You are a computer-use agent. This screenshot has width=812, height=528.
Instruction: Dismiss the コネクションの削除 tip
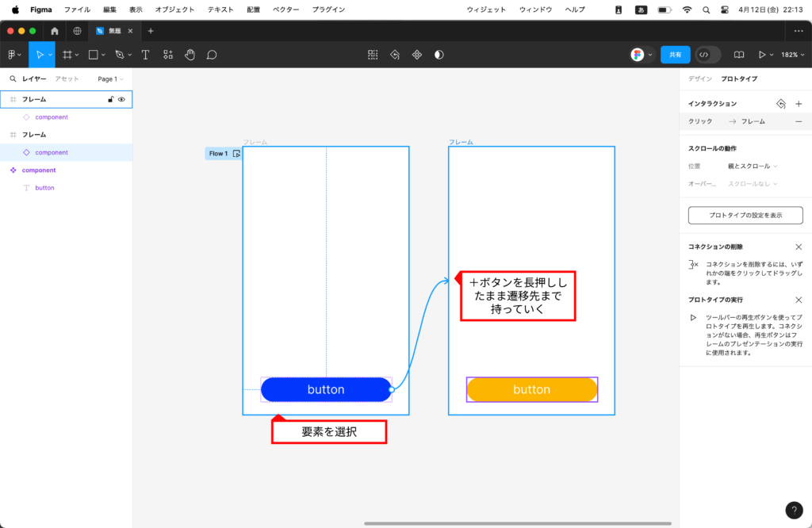tap(799, 247)
